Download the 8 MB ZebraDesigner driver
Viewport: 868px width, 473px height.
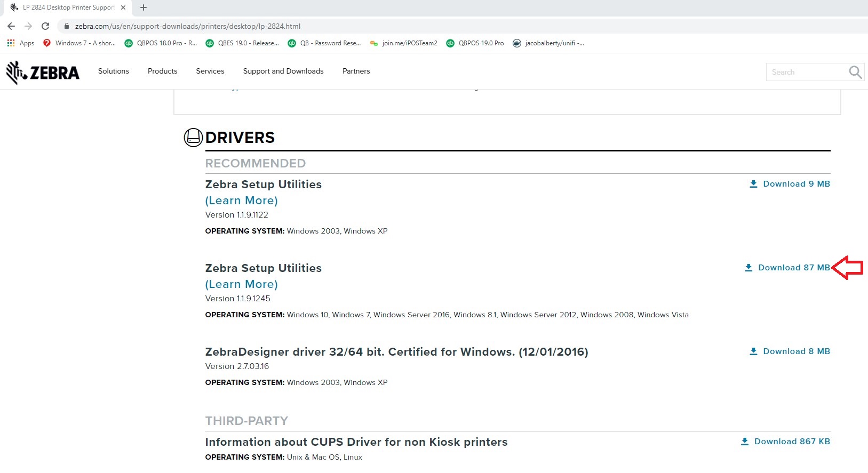pos(790,351)
